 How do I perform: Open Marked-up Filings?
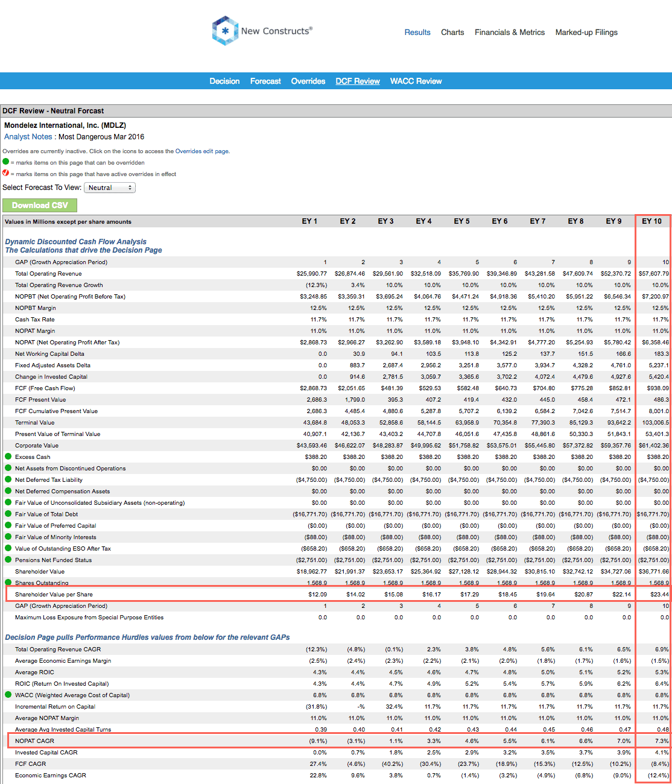586,33
